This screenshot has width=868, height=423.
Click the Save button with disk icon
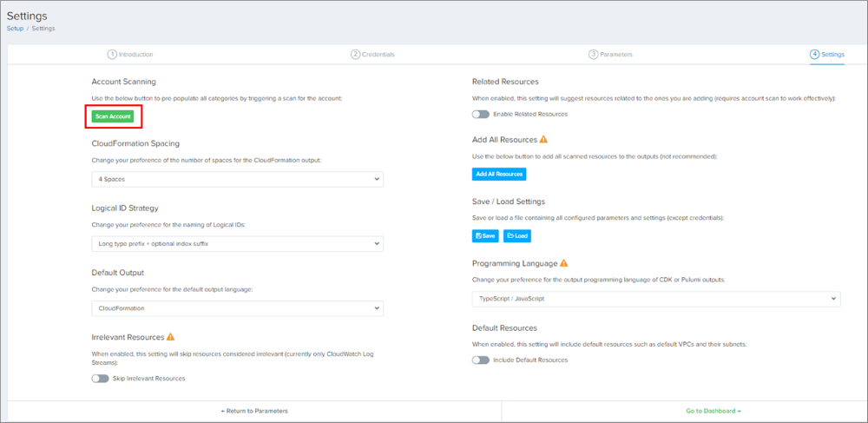coord(485,235)
